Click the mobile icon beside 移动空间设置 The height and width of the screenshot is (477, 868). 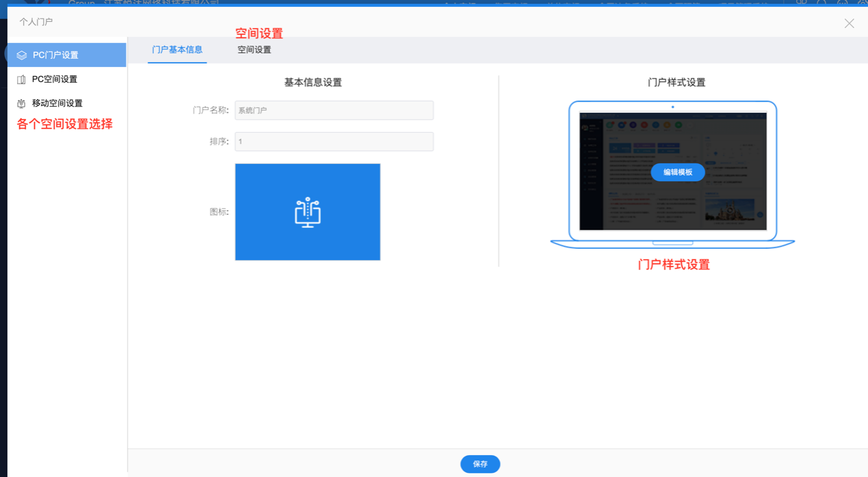[21, 103]
